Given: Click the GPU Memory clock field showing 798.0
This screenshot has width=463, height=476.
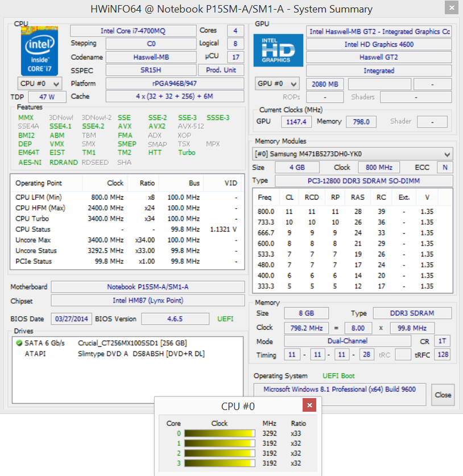Looking at the screenshot, I should pos(361,122).
